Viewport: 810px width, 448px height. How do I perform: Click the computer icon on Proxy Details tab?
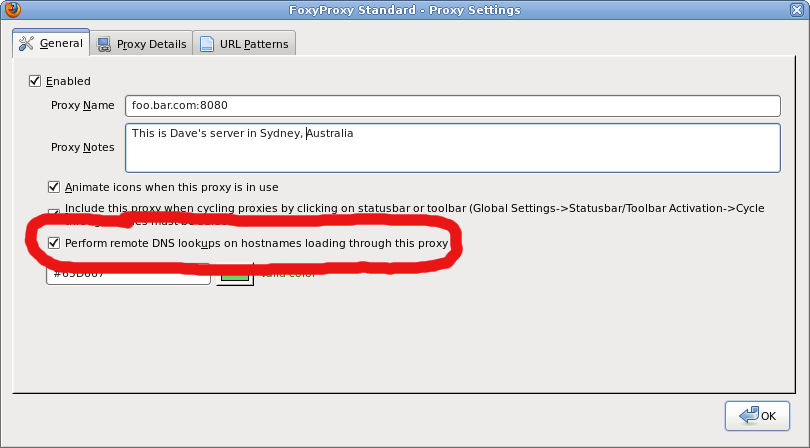click(x=104, y=44)
